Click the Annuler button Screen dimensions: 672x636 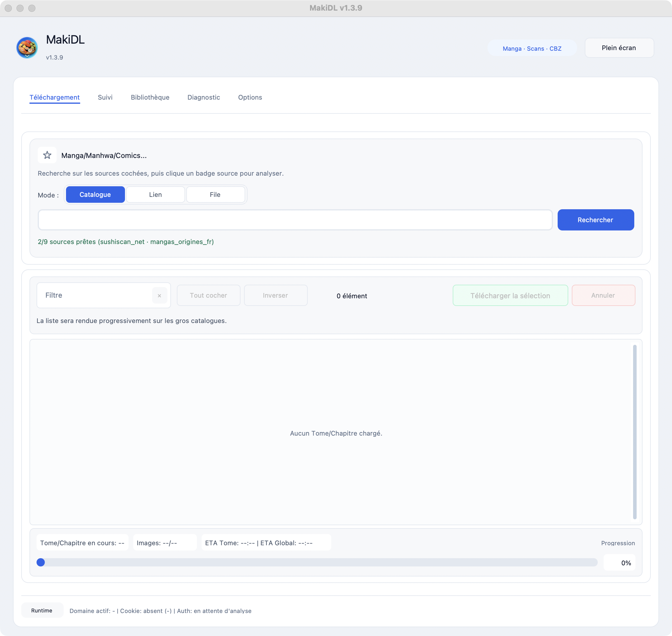tap(604, 295)
